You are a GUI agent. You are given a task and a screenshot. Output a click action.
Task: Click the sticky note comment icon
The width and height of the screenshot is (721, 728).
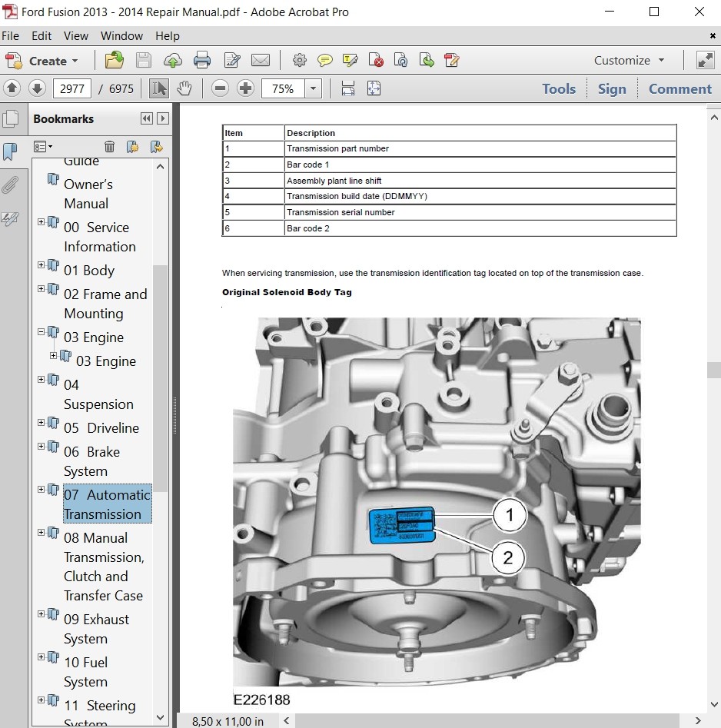325,61
